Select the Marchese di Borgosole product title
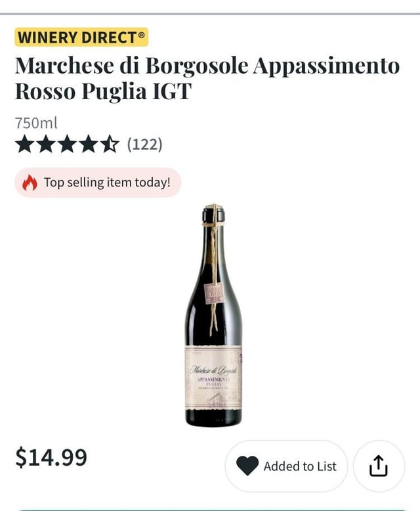Image resolution: width=420 pixels, height=511 pixels. [207, 66]
